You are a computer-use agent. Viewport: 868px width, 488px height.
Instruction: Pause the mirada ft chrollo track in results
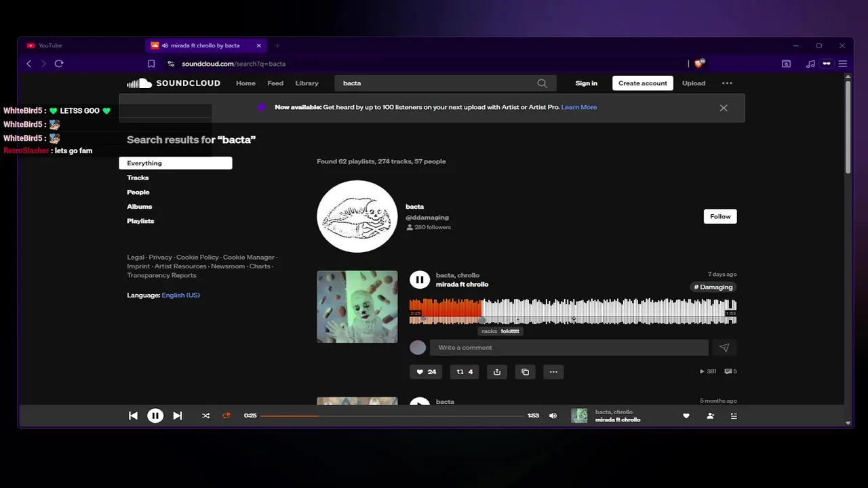pyautogui.click(x=420, y=279)
